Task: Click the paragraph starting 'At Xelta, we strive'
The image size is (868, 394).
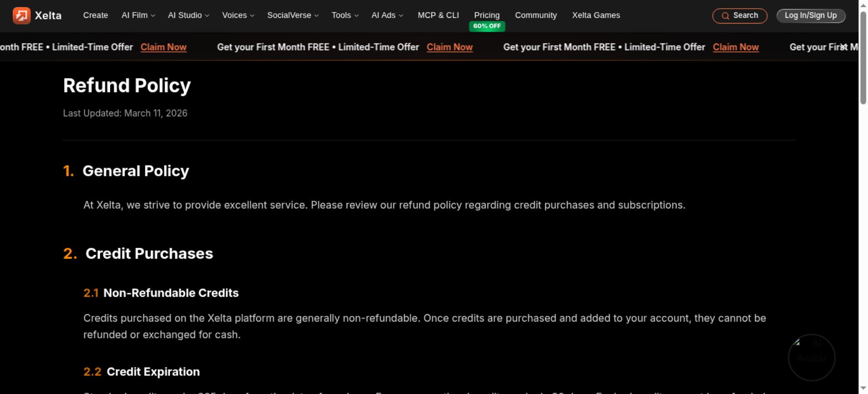Action: tap(384, 205)
